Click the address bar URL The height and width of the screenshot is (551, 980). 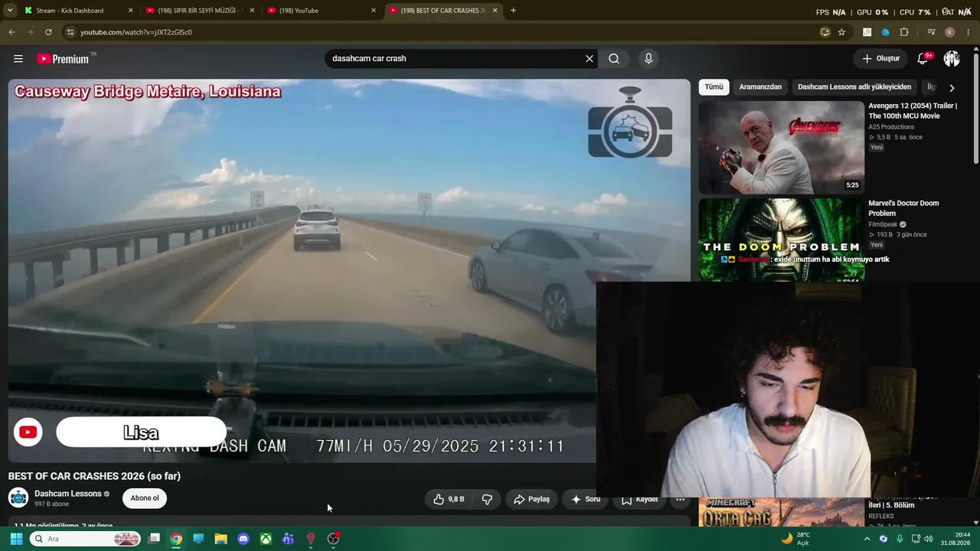tap(136, 32)
